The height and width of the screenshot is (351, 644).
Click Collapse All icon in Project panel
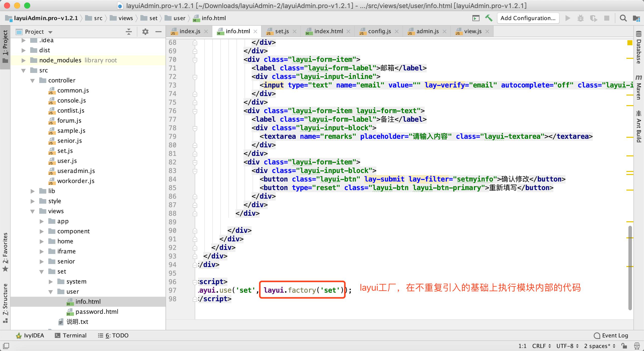[129, 32]
